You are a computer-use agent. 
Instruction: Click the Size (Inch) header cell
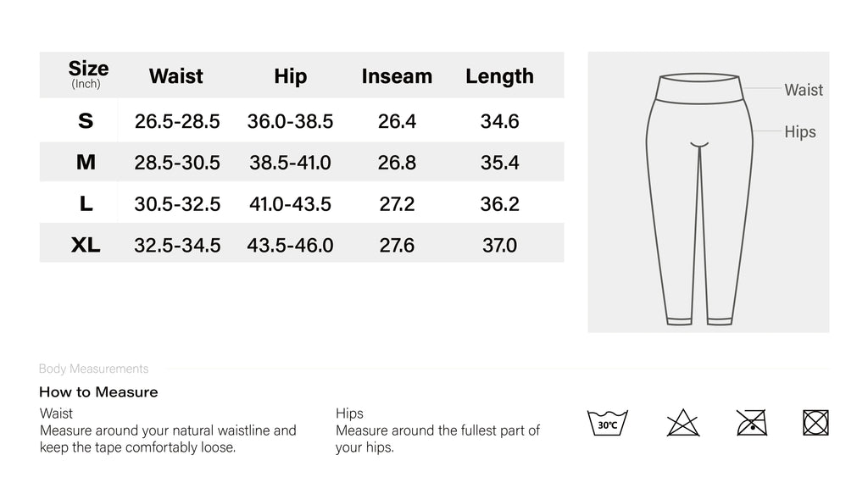point(88,75)
